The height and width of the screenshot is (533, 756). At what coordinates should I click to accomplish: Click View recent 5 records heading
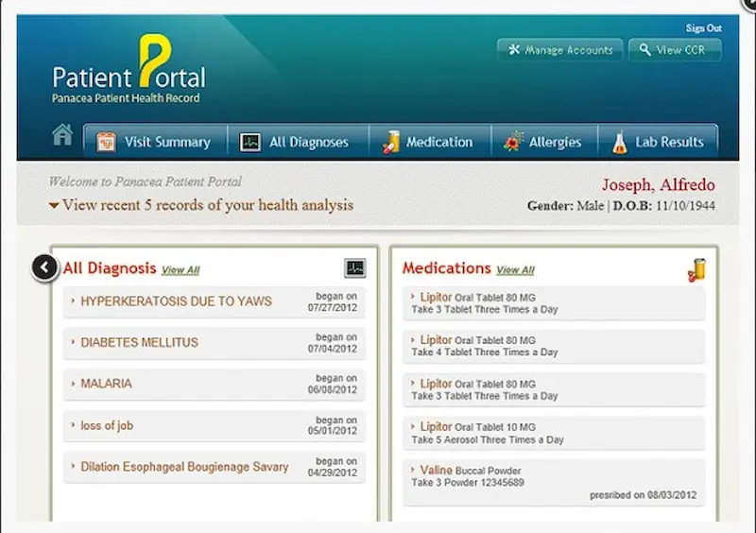point(208,205)
